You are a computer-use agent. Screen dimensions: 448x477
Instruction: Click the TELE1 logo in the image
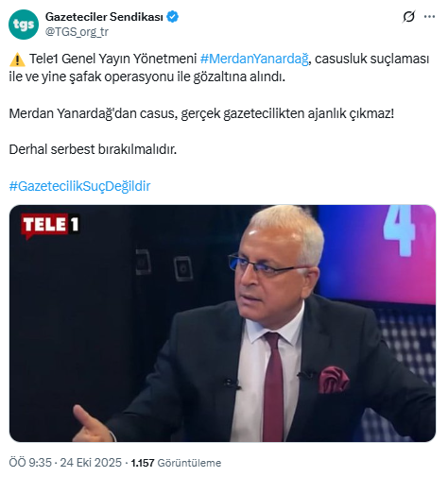click(x=50, y=225)
